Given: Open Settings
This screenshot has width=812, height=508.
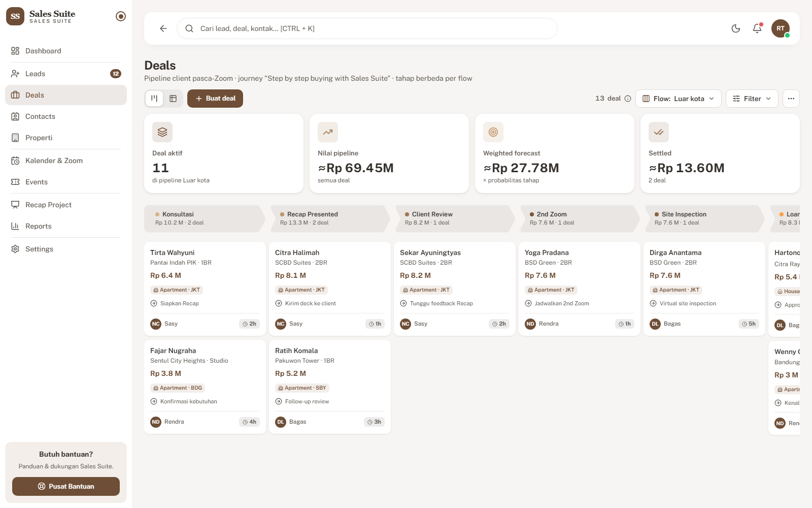Looking at the screenshot, I should coord(66,249).
